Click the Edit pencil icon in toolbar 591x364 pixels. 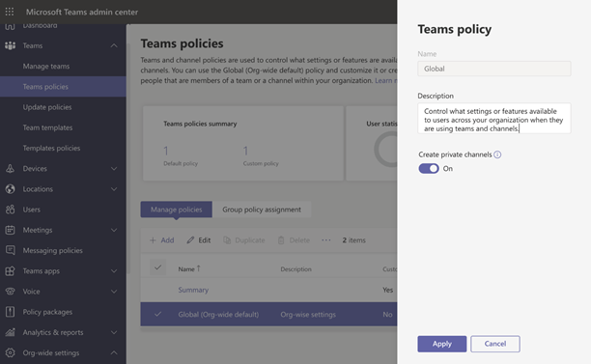coord(190,240)
